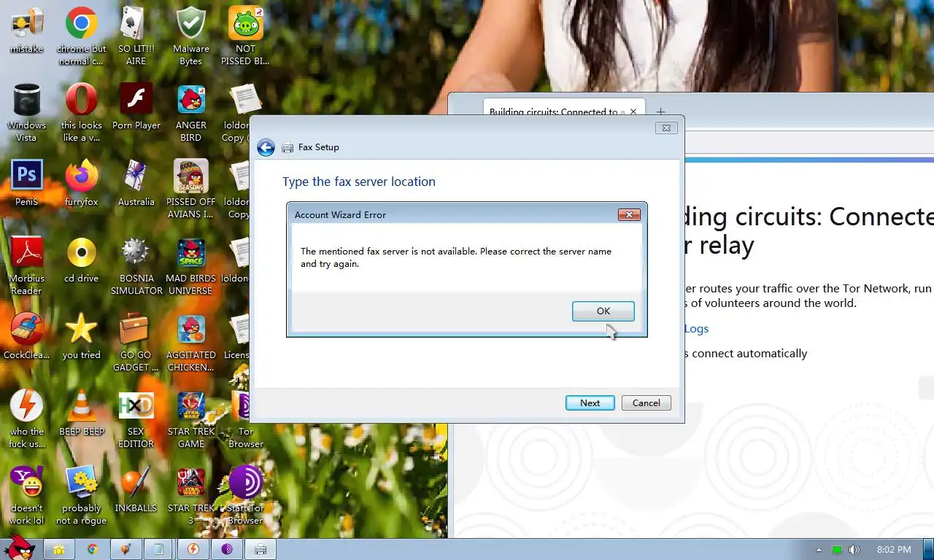Close the Account Wizard Error dialog
934x560 pixels.
[x=629, y=214]
